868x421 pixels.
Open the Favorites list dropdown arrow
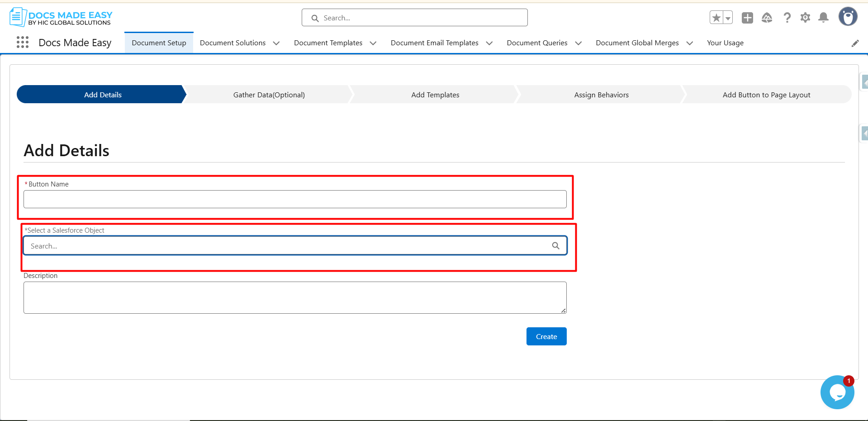(728, 18)
